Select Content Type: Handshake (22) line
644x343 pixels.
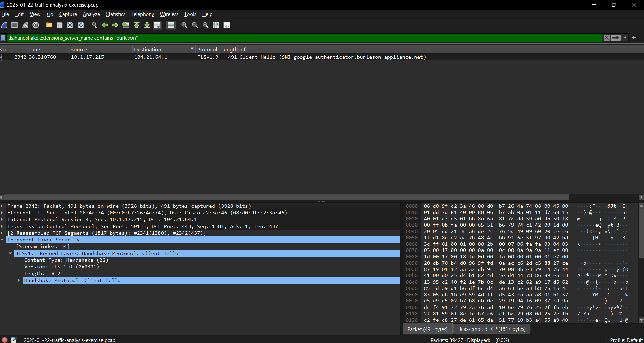coord(66,260)
